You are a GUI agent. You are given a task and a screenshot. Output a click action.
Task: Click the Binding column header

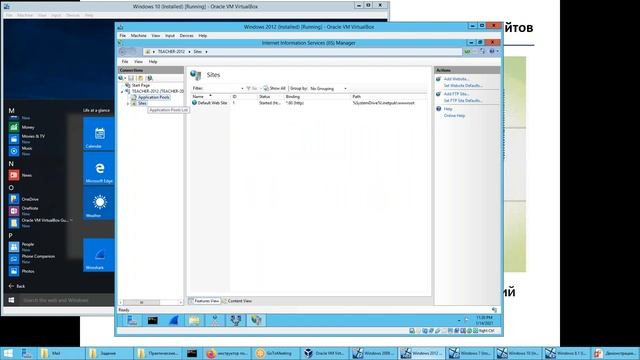click(317, 96)
